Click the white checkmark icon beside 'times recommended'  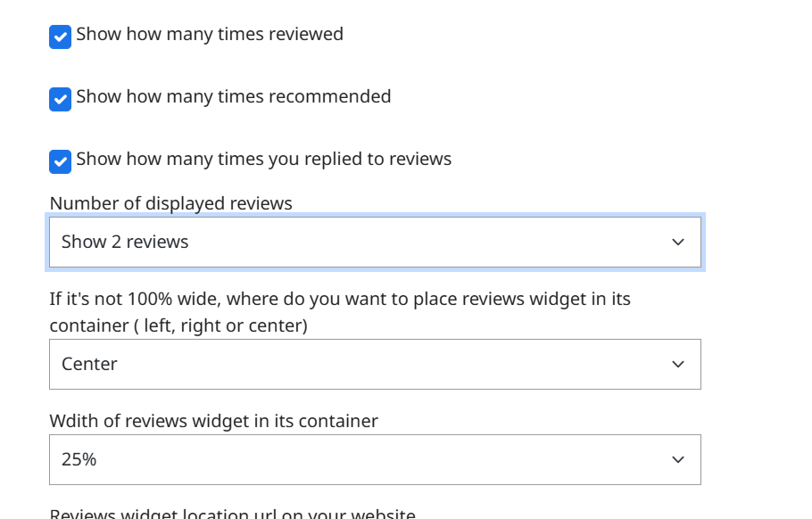pyautogui.click(x=60, y=99)
